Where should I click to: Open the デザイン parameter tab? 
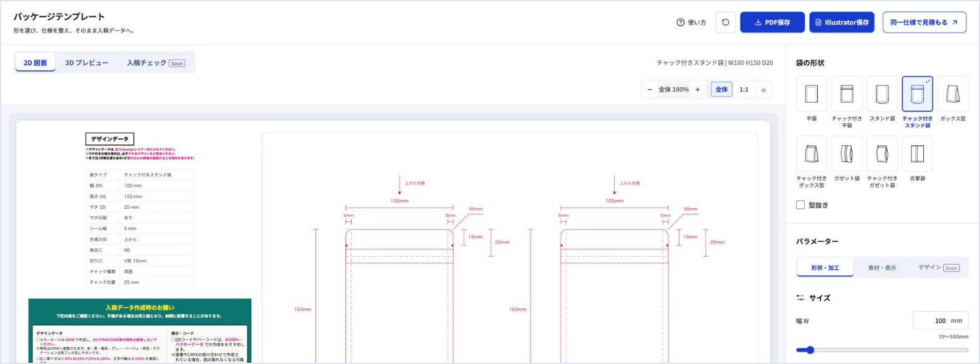pos(939,268)
